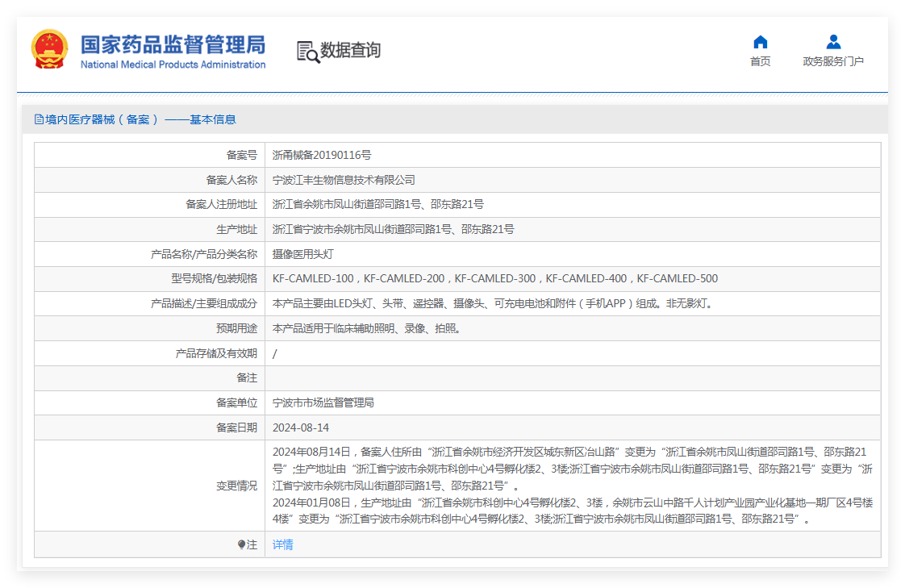
Task: Click the filing date 2024-08-14
Action: tap(301, 427)
